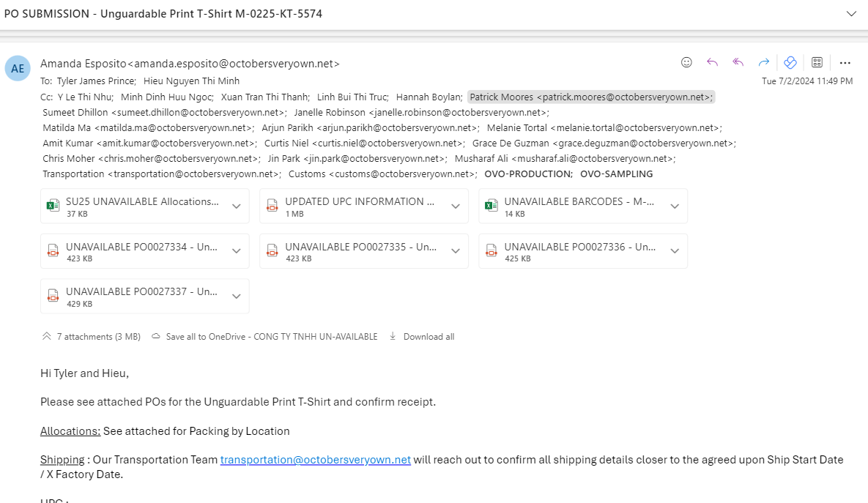The width and height of the screenshot is (868, 503).
Task: Select recipient Tyler James Prince
Action: (x=96, y=81)
